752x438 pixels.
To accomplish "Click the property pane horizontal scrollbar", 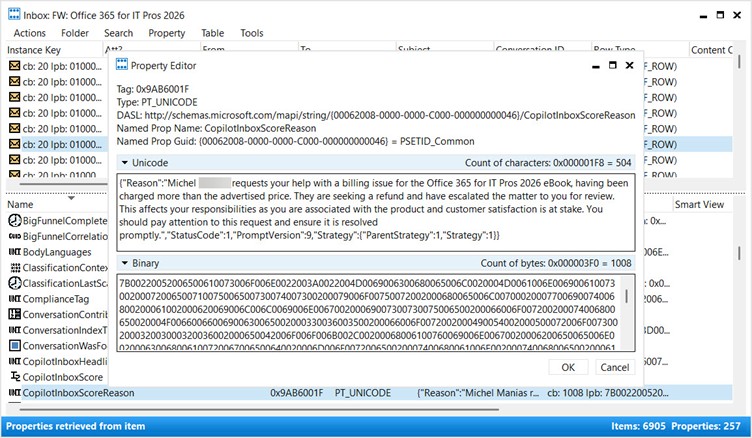I will click(259, 410).
